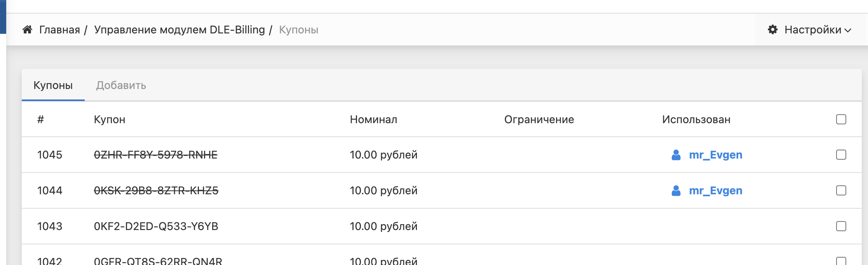Click the home icon in breadcrumb
Viewport: 868px width, 265px height.
[x=27, y=30]
